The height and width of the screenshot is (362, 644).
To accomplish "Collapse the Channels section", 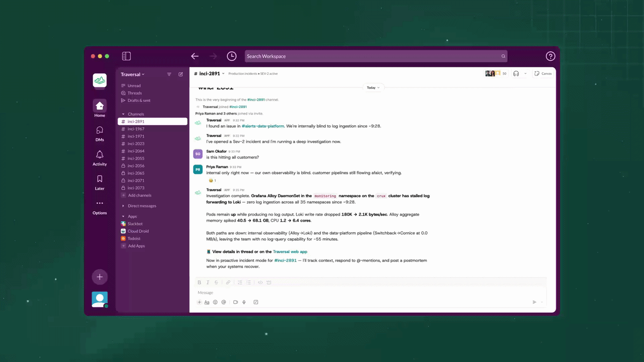I will click(x=123, y=114).
